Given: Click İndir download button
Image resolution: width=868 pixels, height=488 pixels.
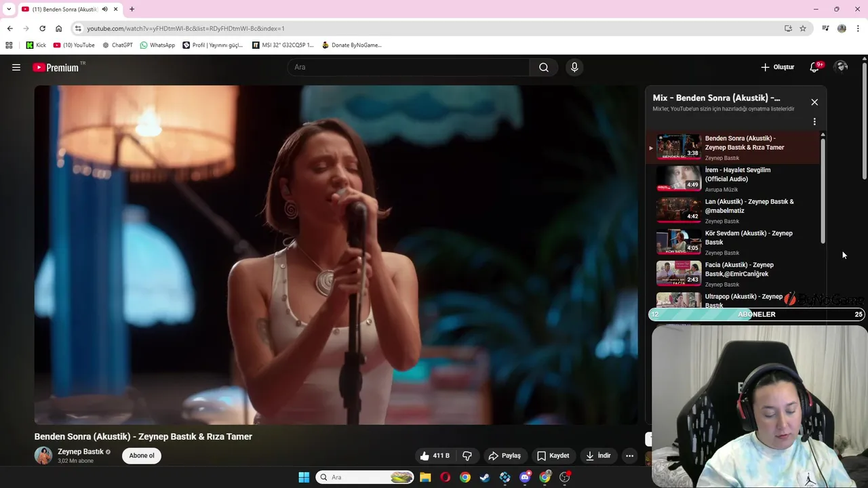Looking at the screenshot, I should pyautogui.click(x=598, y=455).
